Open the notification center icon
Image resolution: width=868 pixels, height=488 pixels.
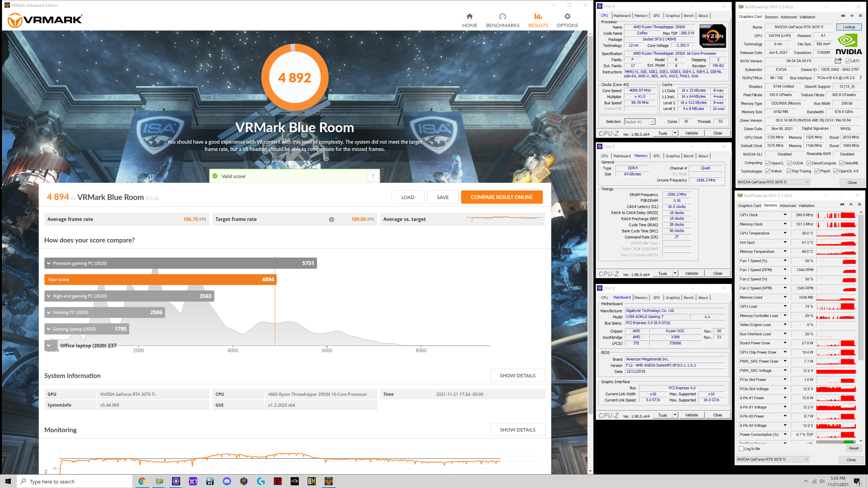tap(857, 481)
